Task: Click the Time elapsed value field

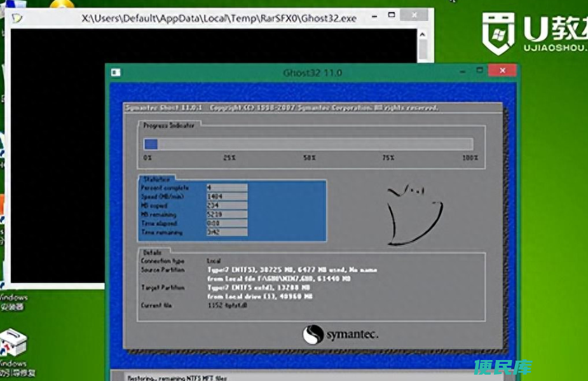Action: pyautogui.click(x=227, y=223)
